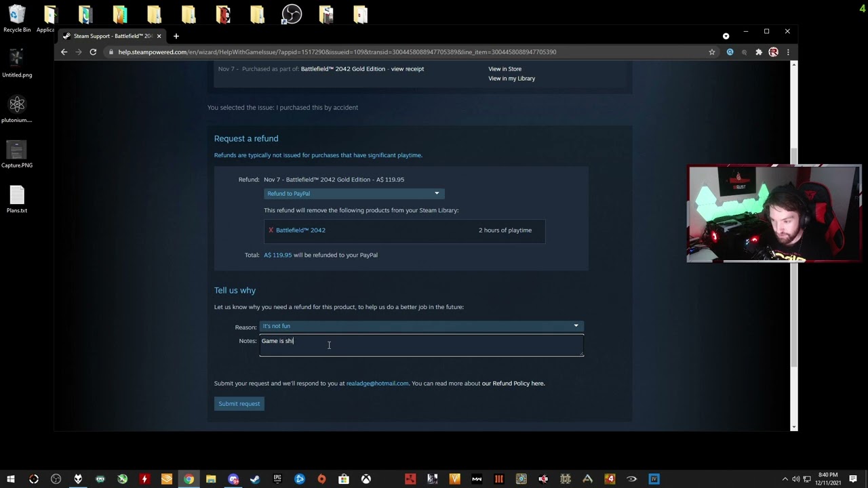Reload the Steam Support page

[x=93, y=52]
